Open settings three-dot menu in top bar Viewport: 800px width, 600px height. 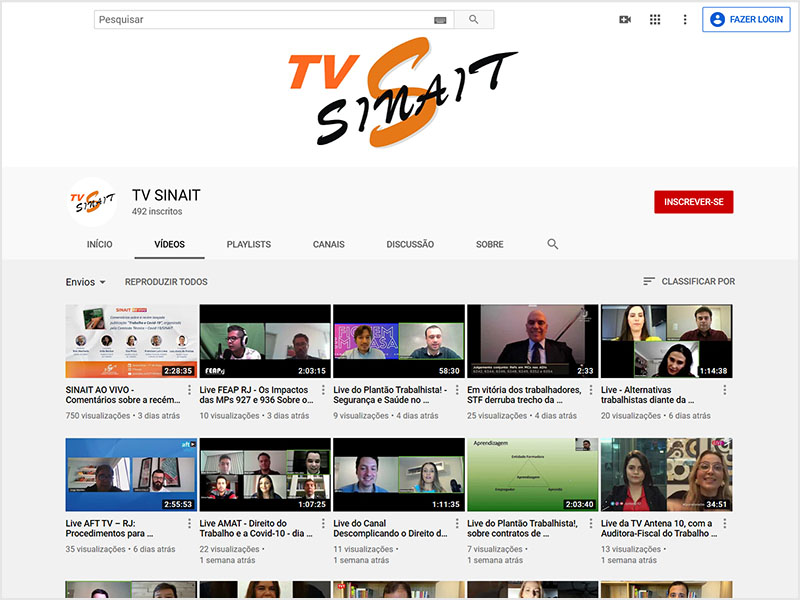click(685, 19)
